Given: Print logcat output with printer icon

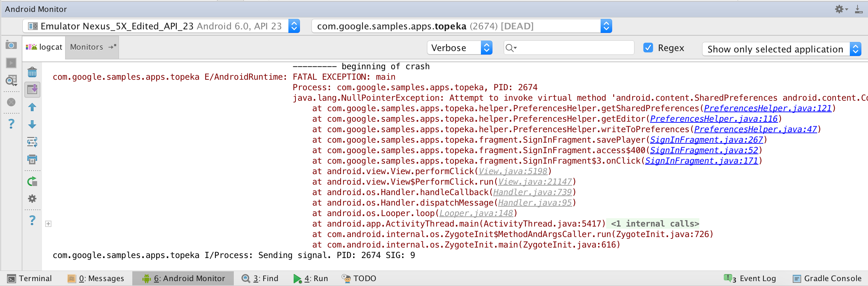Looking at the screenshot, I should (32, 159).
